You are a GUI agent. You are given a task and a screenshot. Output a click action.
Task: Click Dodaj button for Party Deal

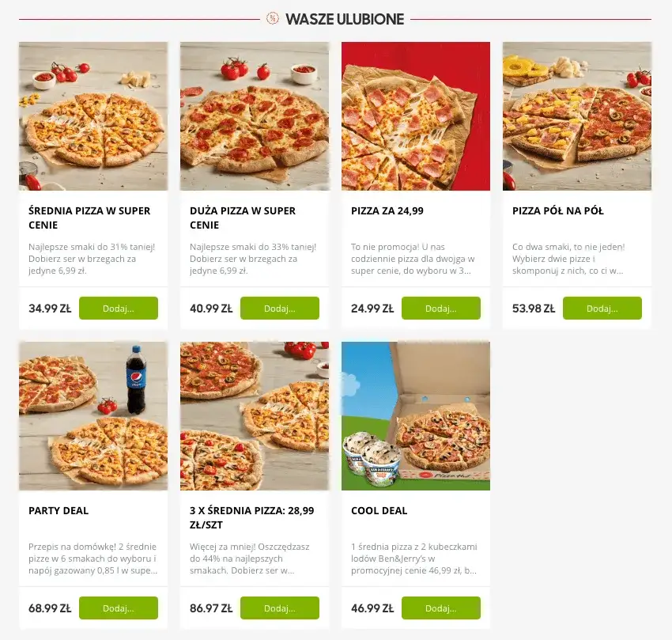pos(119,608)
